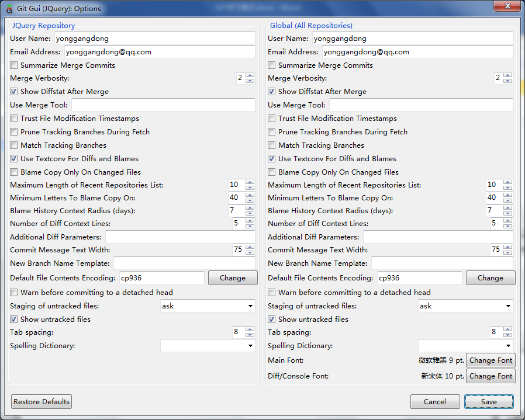Uncheck Show Diffstat After Merge in JQuery Repository

[13, 92]
